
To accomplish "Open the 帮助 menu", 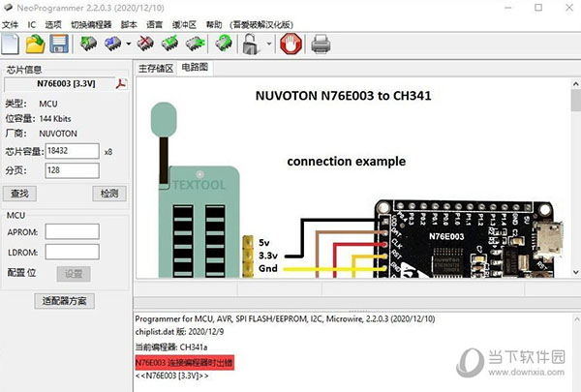I will pyautogui.click(x=214, y=25).
